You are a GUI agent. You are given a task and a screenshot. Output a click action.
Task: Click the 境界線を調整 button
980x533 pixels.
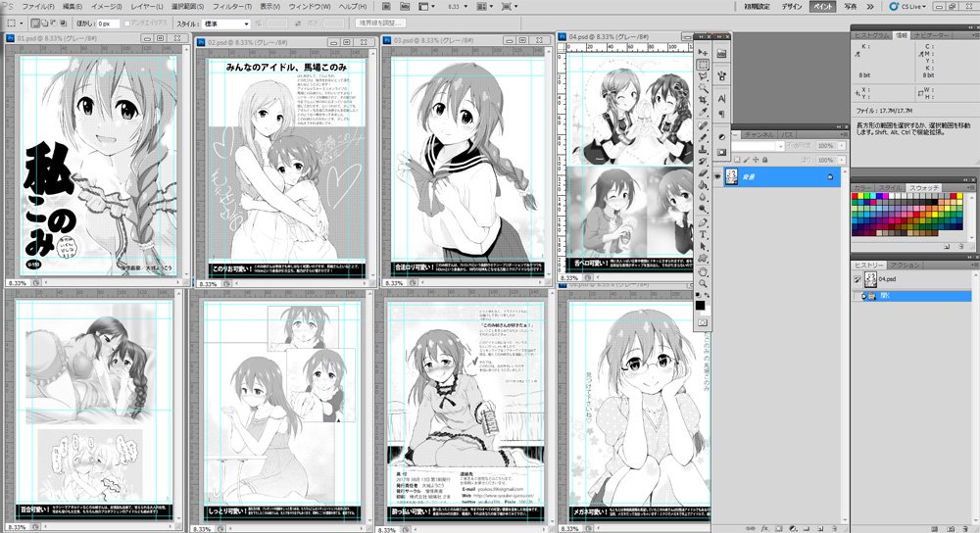click(381, 24)
